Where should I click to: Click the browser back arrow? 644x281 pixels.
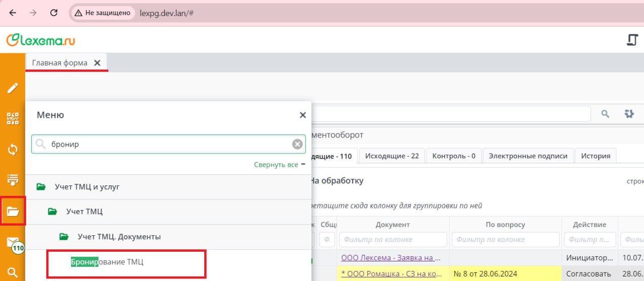(13, 13)
